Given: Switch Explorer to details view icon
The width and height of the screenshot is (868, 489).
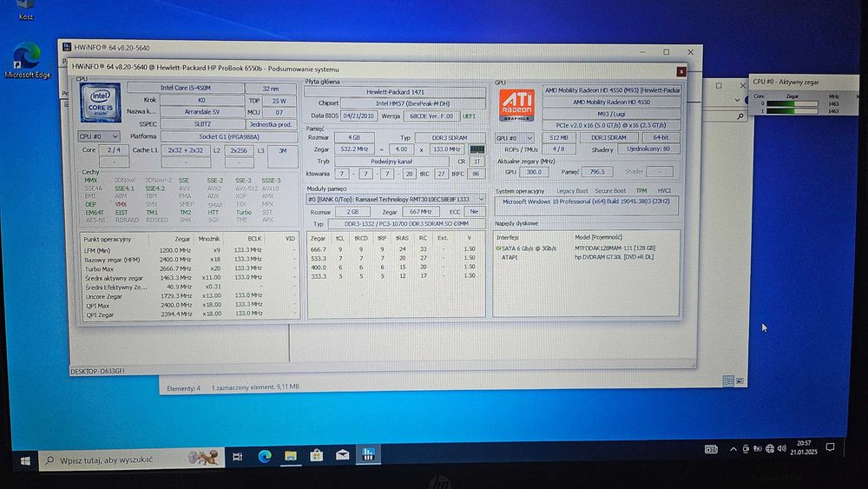Looking at the screenshot, I should 728,380.
